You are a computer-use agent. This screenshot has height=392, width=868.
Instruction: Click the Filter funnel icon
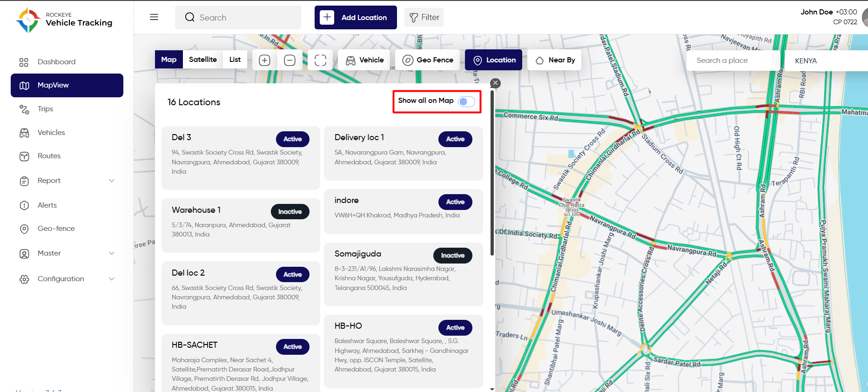tap(413, 18)
